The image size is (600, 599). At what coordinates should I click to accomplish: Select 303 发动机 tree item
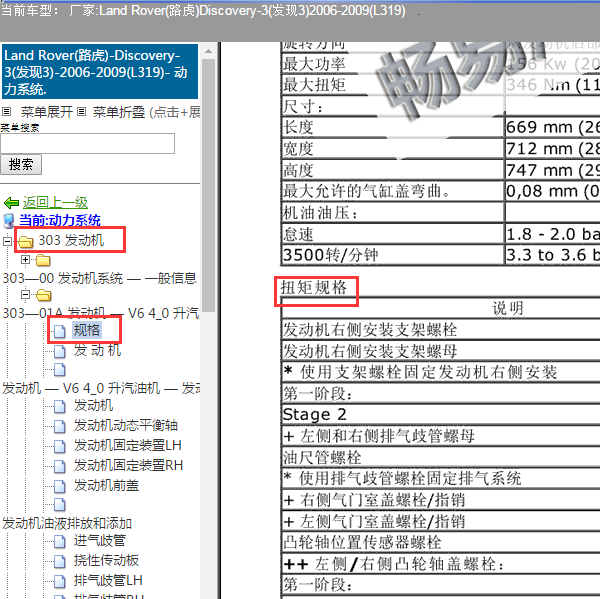click(x=71, y=240)
